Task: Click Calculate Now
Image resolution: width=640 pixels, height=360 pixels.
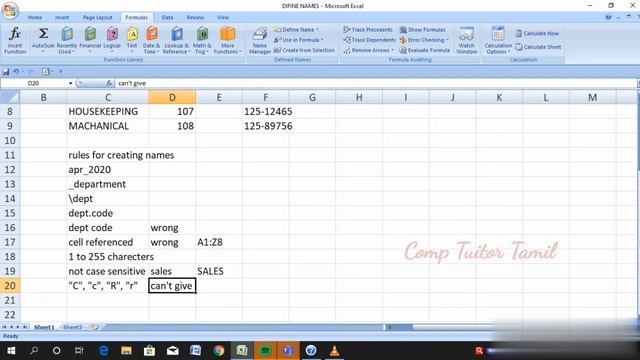Action: (x=537, y=33)
